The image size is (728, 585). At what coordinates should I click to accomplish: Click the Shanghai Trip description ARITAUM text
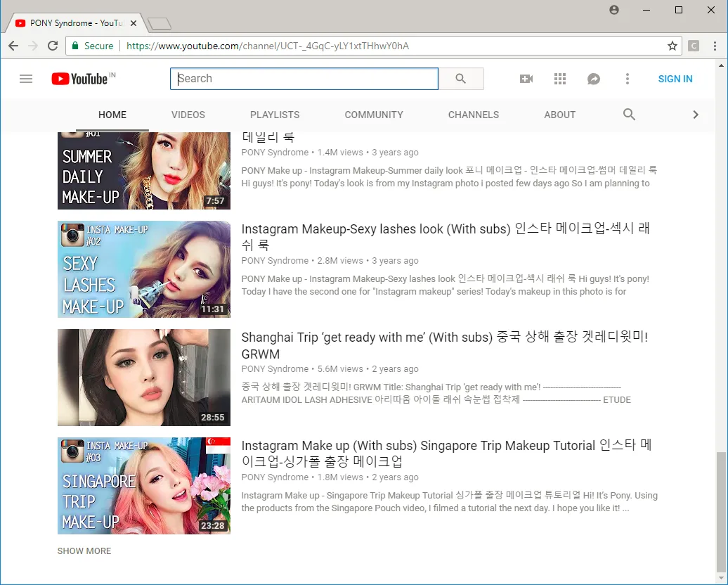(x=436, y=399)
